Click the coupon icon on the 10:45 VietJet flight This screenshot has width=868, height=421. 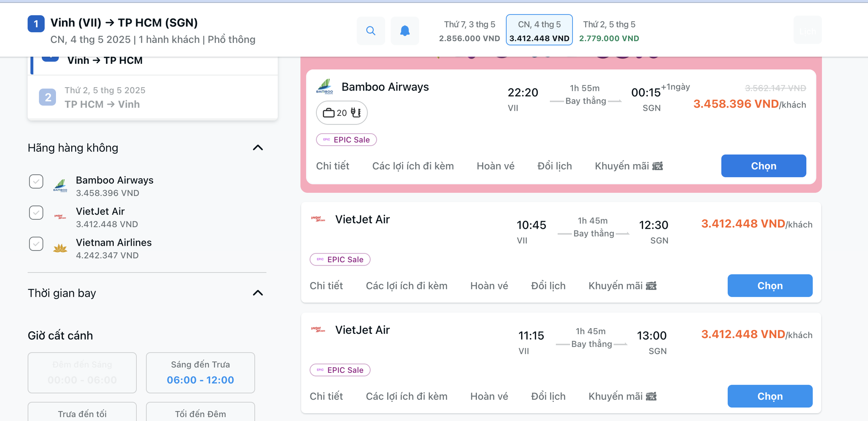(x=651, y=286)
